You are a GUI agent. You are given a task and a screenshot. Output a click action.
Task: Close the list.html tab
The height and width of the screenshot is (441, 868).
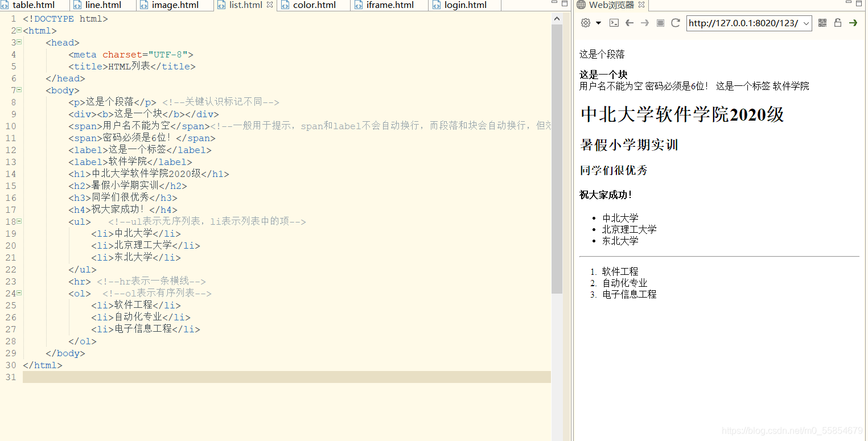(270, 5)
